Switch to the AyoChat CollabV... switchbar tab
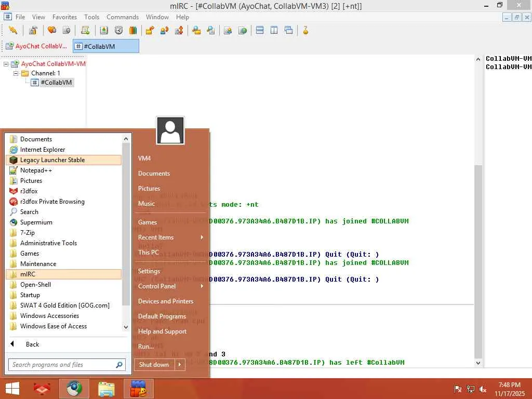The image size is (532, 399). [x=36, y=46]
